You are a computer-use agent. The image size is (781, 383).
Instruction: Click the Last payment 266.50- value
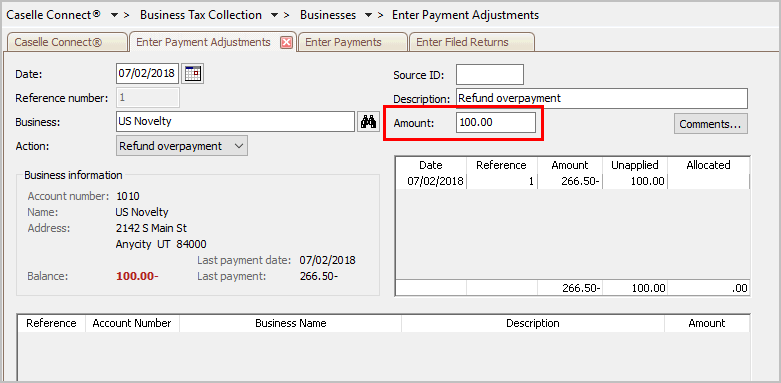click(319, 276)
